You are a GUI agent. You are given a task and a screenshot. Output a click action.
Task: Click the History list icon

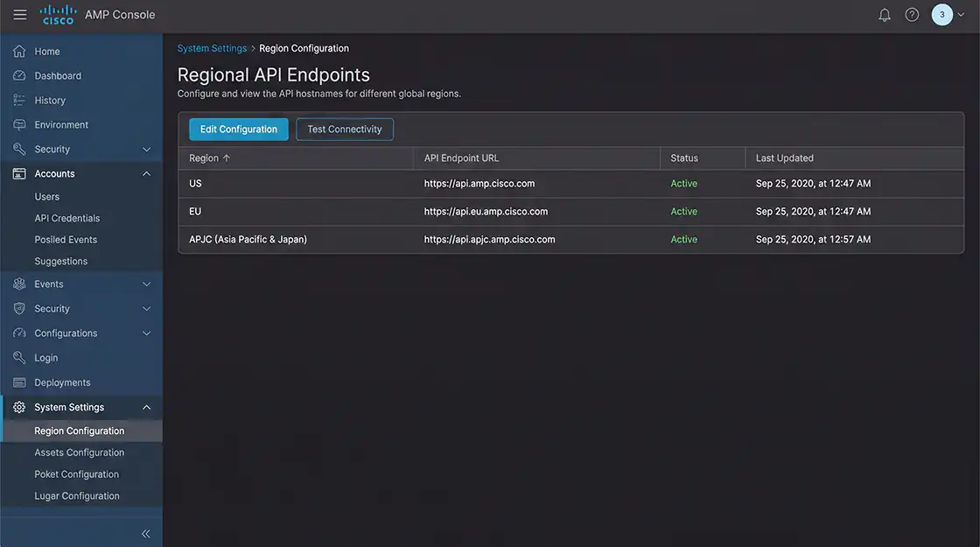point(19,100)
